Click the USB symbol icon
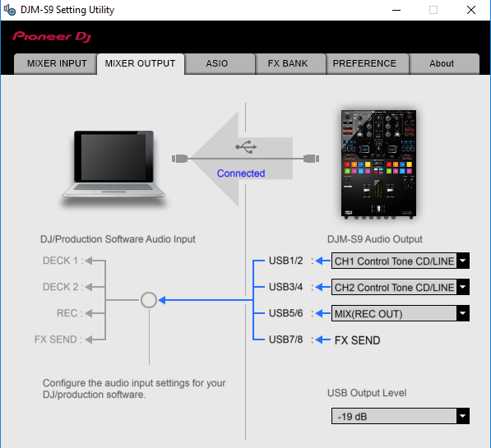Image resolution: width=491 pixels, height=448 pixels. coord(246,147)
